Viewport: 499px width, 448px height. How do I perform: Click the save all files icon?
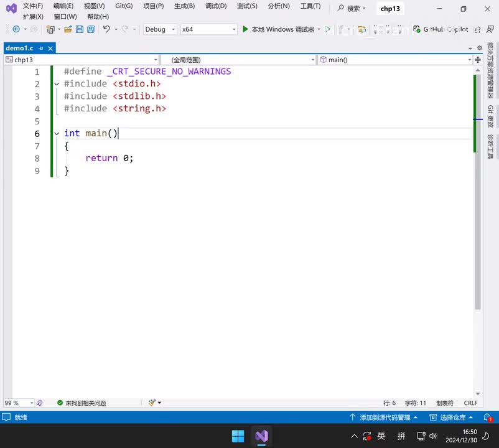[x=91, y=29]
